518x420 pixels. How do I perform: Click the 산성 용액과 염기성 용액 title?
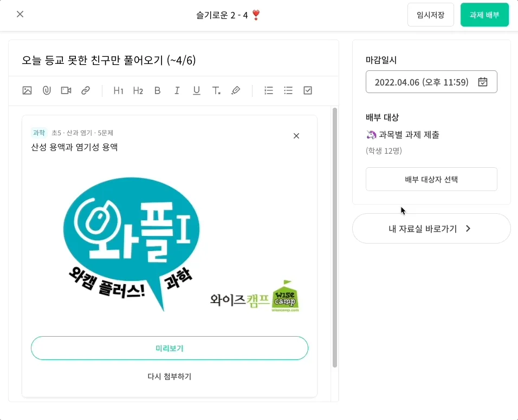point(74,147)
